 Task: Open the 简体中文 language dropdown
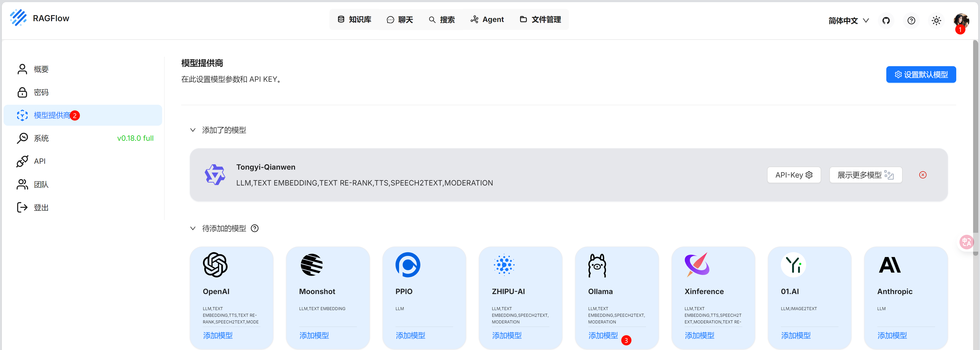click(848, 20)
